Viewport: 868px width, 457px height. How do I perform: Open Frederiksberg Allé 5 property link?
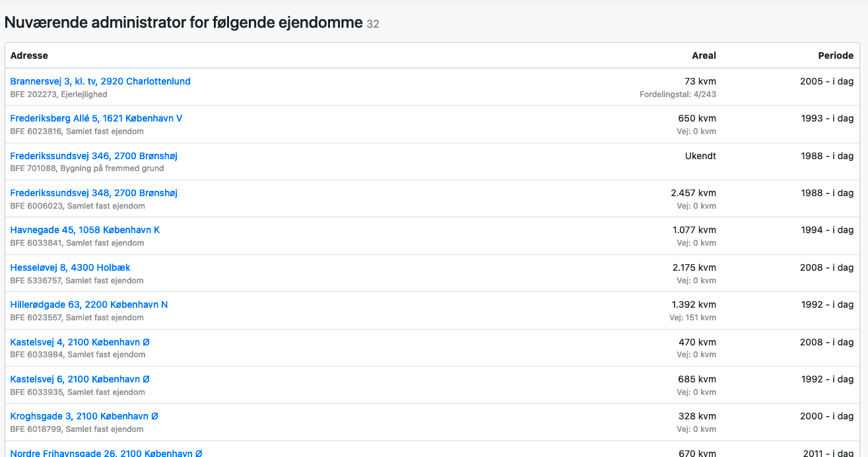[96, 119]
